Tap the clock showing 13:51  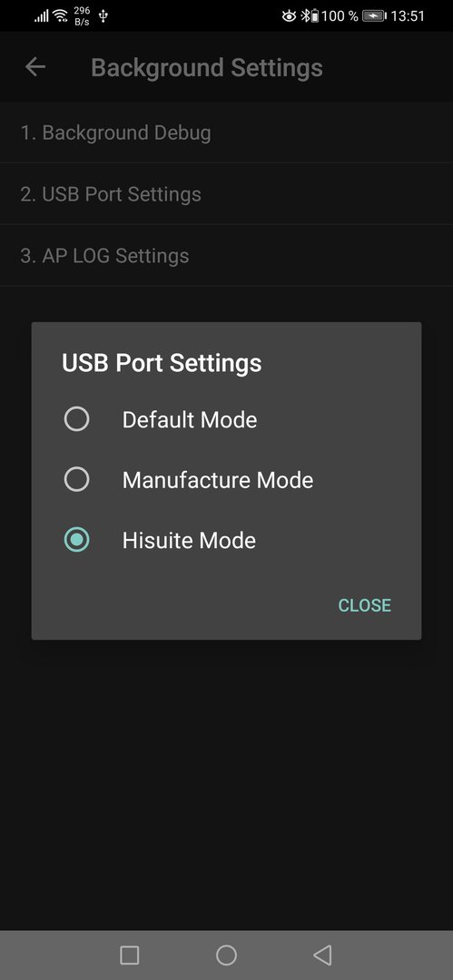click(408, 16)
